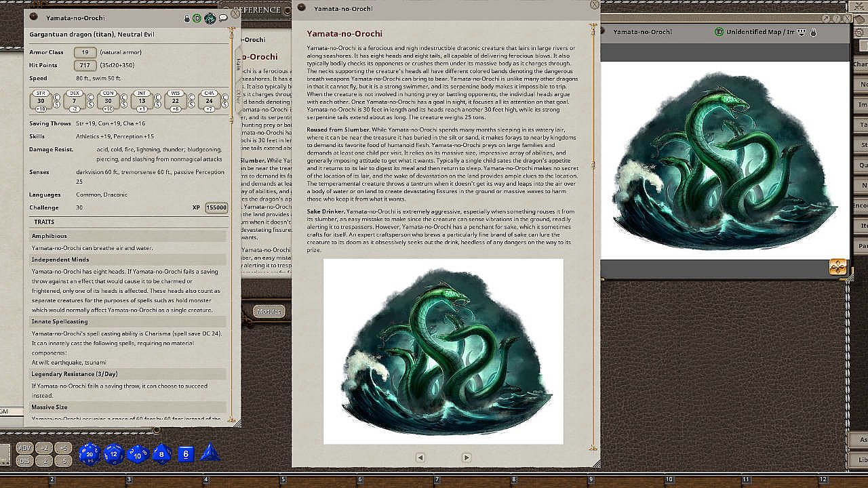868x488 pixels.
Task: Click the reference window vertical scrollbar
Action: [x=593, y=237]
